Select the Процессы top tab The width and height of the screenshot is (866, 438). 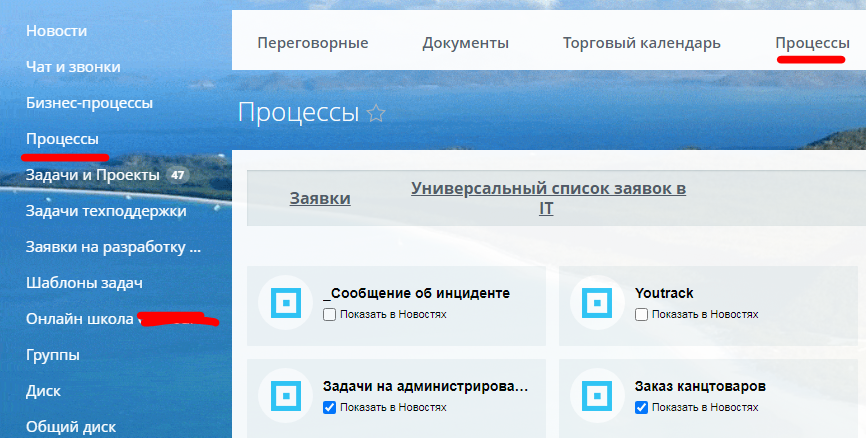click(812, 43)
